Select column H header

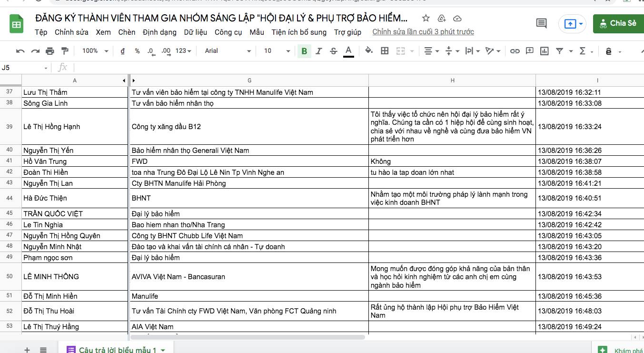click(x=452, y=81)
